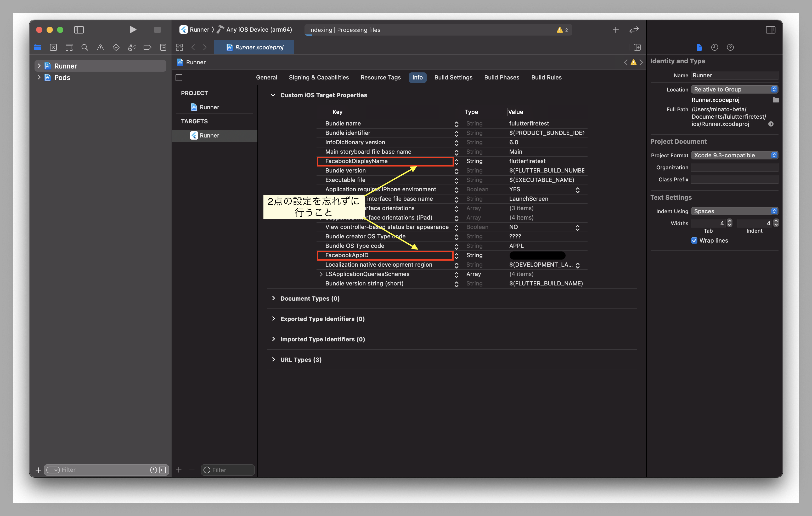Click Add Editor on right icon

pyautogui.click(x=637, y=48)
